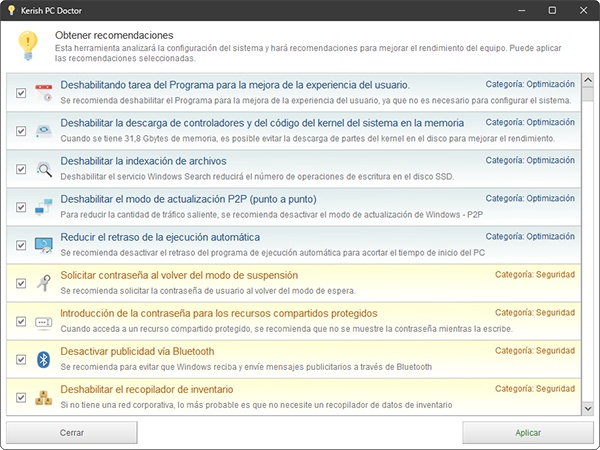Uncheck the kernel del sistema en memoria checkbox
Screen dimensions: 600x450
pos(21,131)
